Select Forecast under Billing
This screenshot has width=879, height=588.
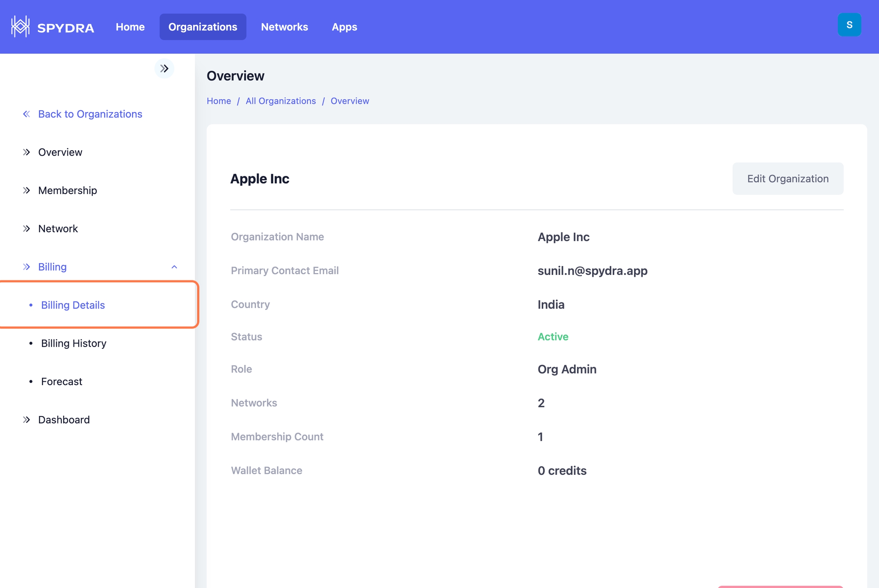pyautogui.click(x=61, y=381)
